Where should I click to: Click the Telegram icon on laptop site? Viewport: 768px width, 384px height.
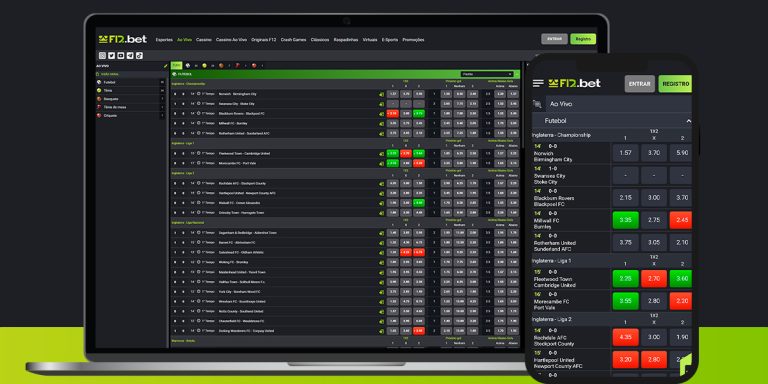click(130, 56)
